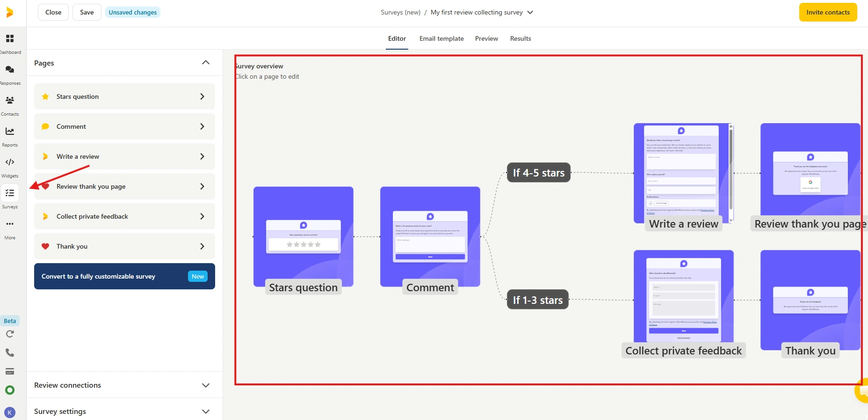This screenshot has width=868, height=420.
Task: Click the refresh icon under Beta
Action: pyautogui.click(x=10, y=334)
